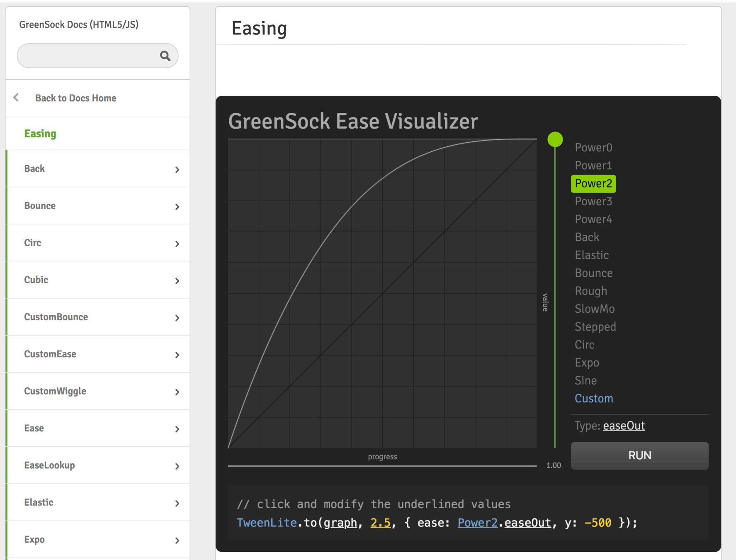Choose Power4 ease in visualizer
Screen dimensions: 736x560
pyautogui.click(x=593, y=219)
